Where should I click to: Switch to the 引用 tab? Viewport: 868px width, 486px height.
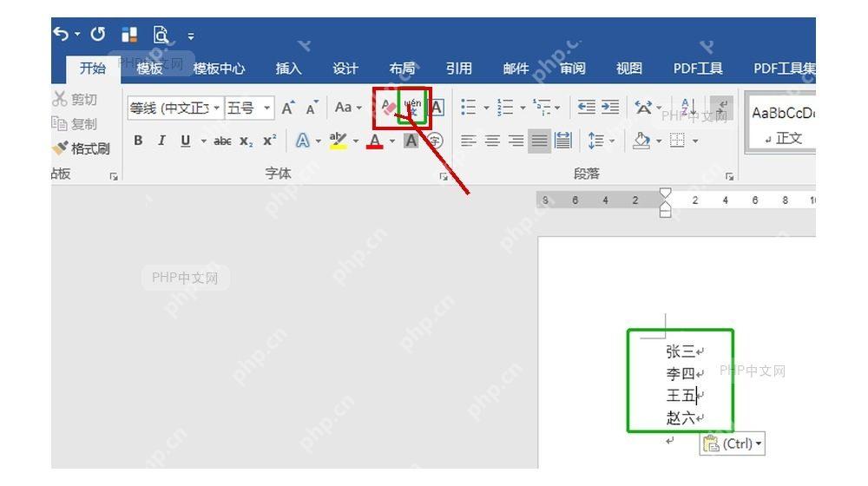pyautogui.click(x=459, y=69)
